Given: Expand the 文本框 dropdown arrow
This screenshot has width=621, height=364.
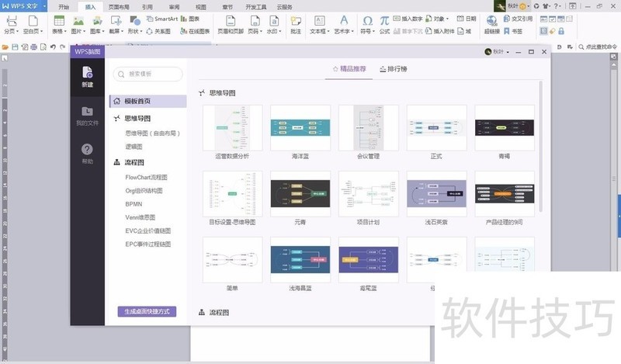Looking at the screenshot, I should 328,31.
